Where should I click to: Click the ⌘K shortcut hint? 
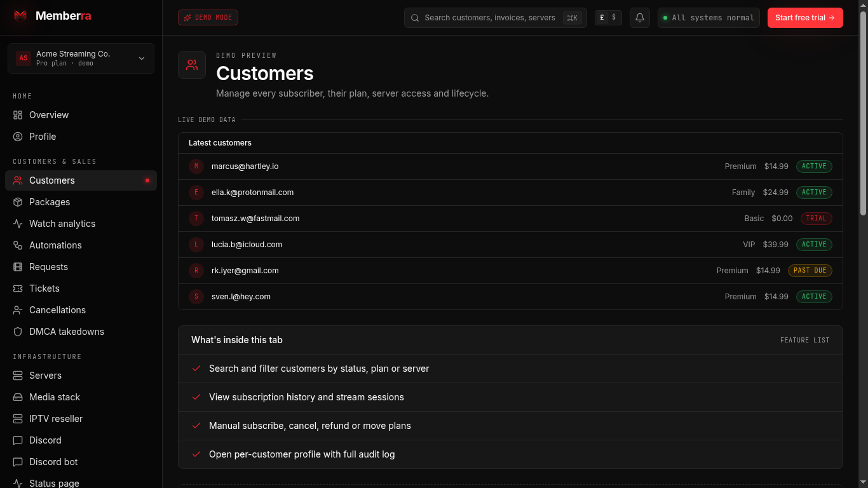click(x=572, y=18)
